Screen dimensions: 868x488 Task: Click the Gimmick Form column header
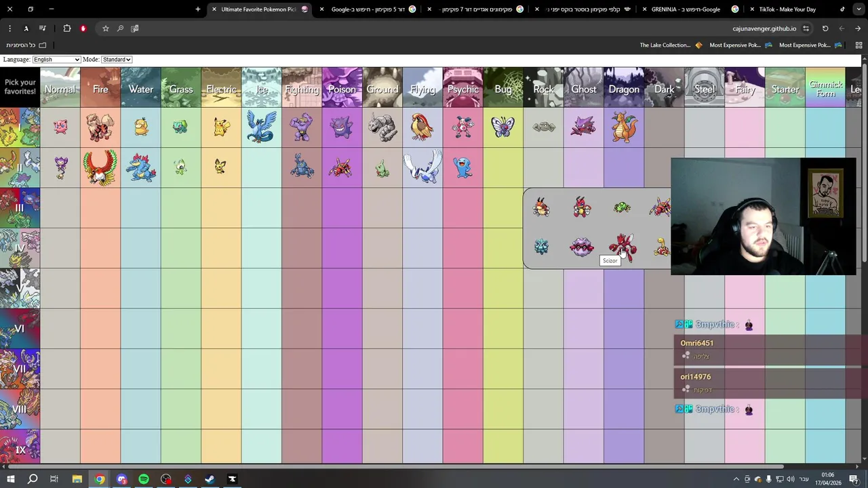pos(825,87)
